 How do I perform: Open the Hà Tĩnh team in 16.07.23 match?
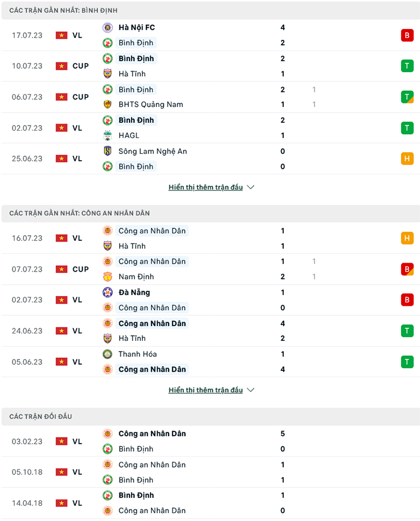132,246
